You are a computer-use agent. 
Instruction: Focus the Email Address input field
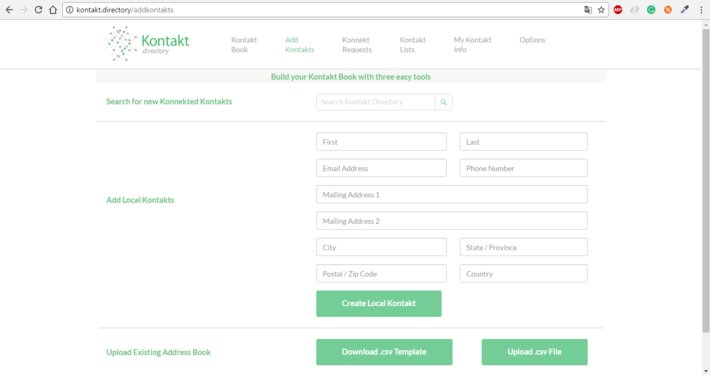click(x=381, y=168)
